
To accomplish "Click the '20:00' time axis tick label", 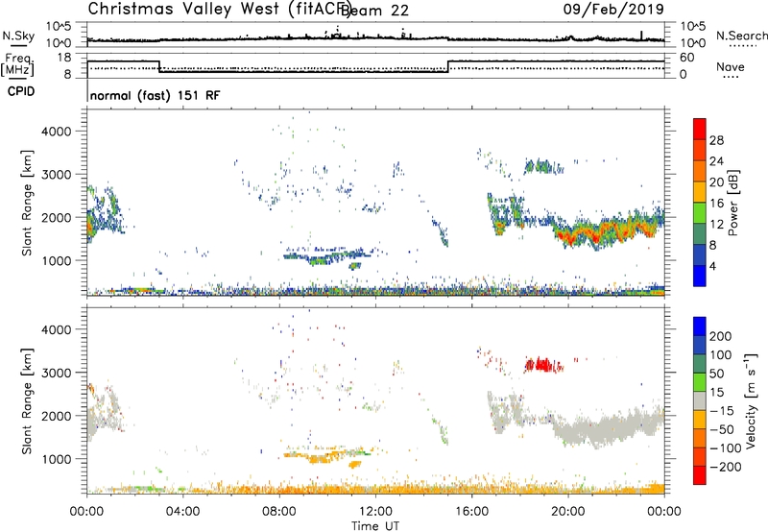I will pos(567,512).
